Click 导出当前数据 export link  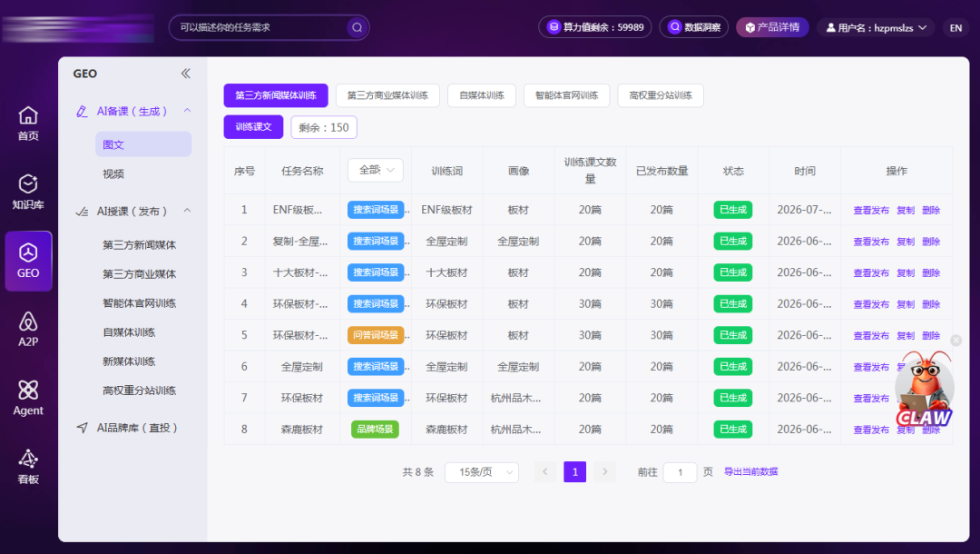click(x=750, y=471)
